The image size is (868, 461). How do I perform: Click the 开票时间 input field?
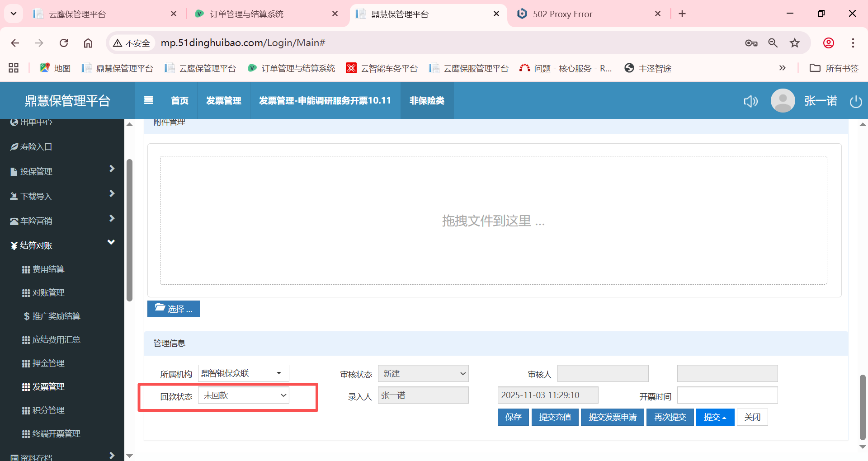pyautogui.click(x=727, y=395)
